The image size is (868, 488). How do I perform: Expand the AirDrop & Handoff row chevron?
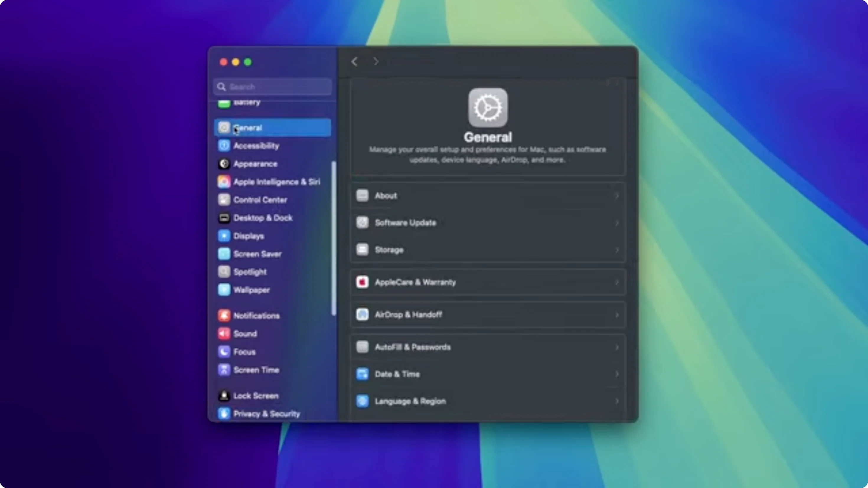tap(617, 315)
